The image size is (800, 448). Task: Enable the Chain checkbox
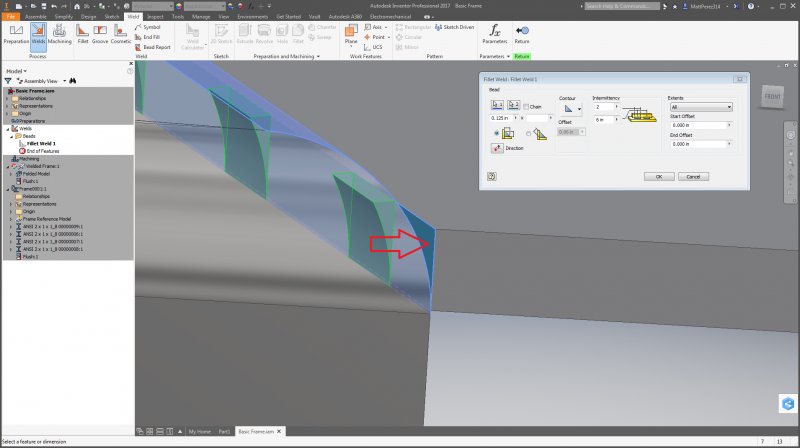pyautogui.click(x=526, y=106)
